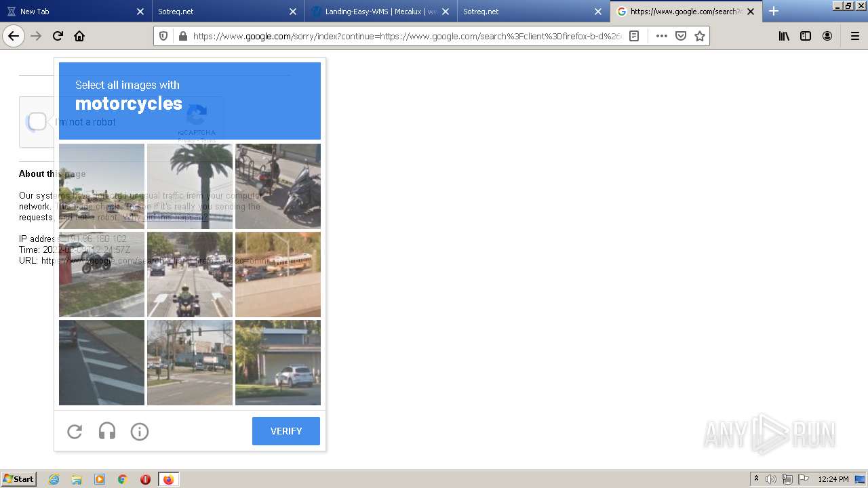Select the crosswalk stripes tile
Viewport: 868px width, 488px height.
pos(102,363)
